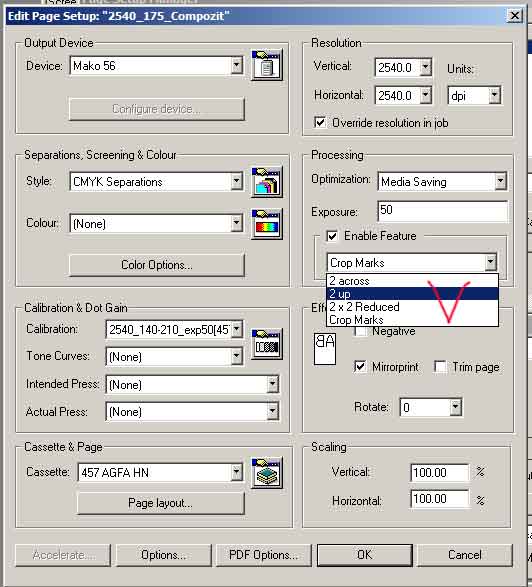Screen dimensions: 532x587
Task: Expand the Intended Press dropdown
Action: tap(273, 384)
